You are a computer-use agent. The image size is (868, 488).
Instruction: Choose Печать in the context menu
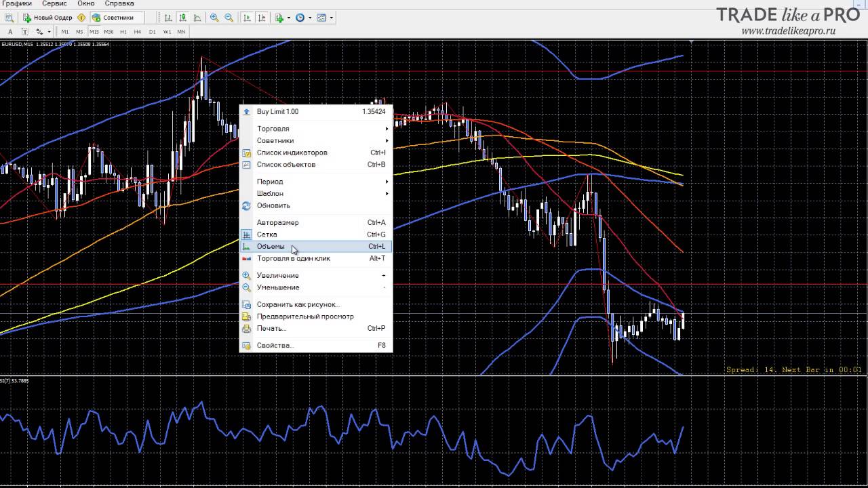pos(315,329)
